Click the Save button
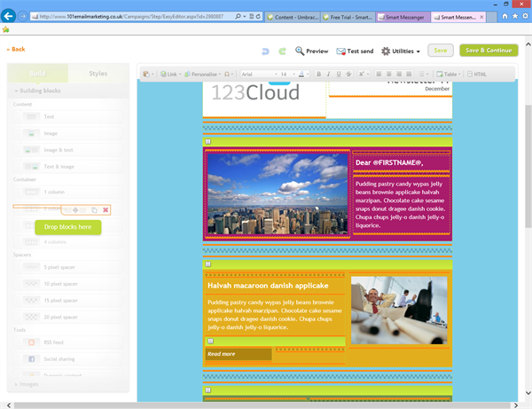 [441, 51]
